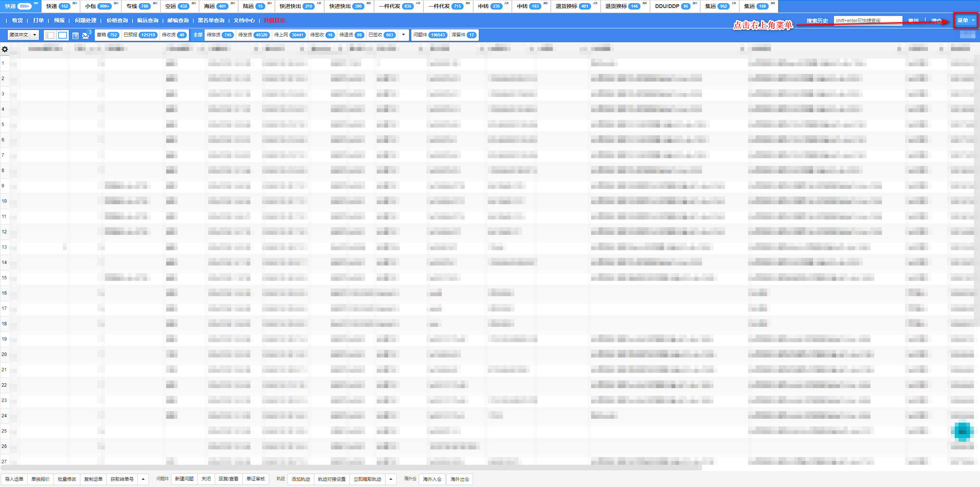Switch to the 一件代发 715 tab
This screenshot has height=487, width=980.
[448, 6]
